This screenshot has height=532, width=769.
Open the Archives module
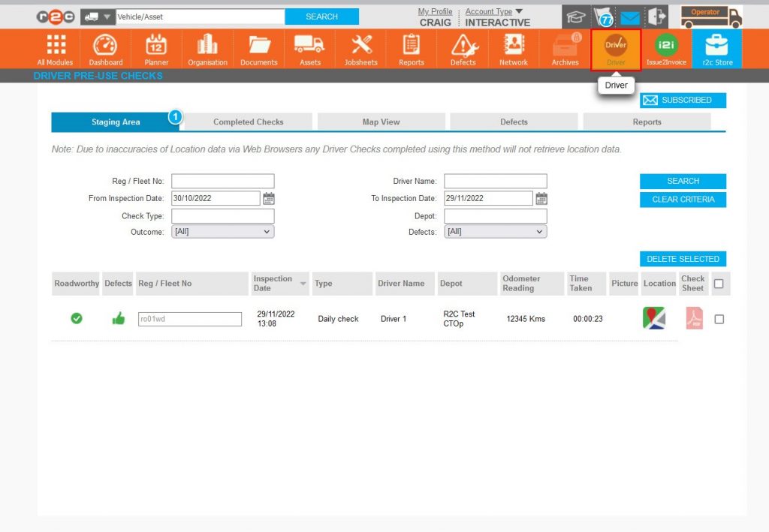[x=564, y=48]
